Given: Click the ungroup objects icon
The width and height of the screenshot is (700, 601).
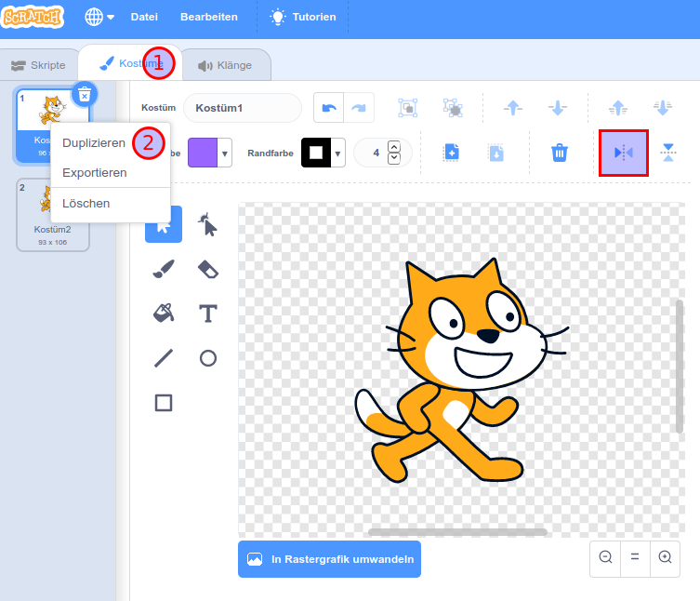Looking at the screenshot, I should [453, 108].
